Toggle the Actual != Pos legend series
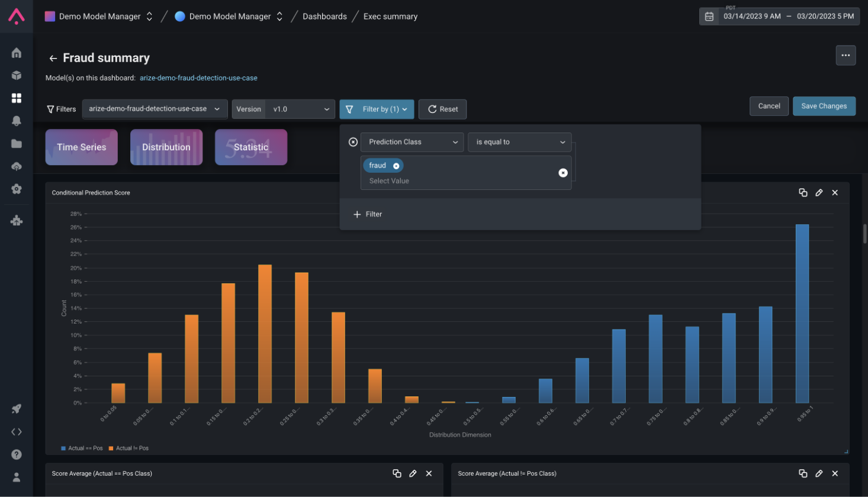 pyautogui.click(x=128, y=448)
